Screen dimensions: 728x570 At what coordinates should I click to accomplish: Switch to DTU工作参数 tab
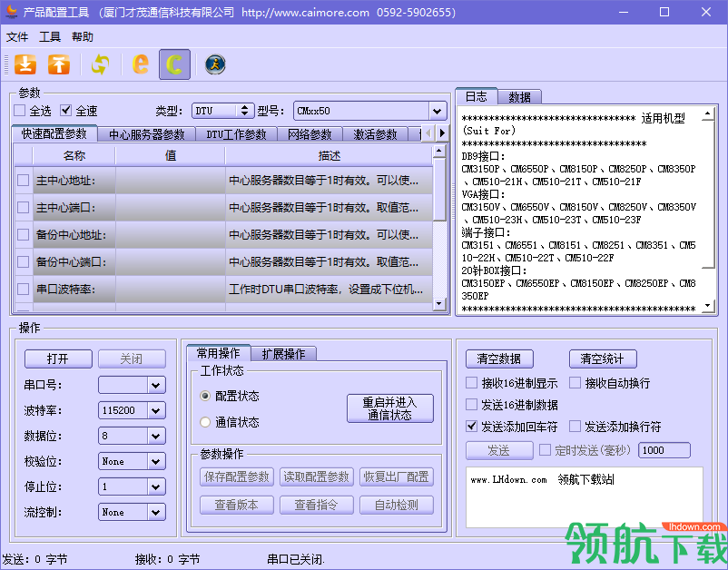pos(236,134)
